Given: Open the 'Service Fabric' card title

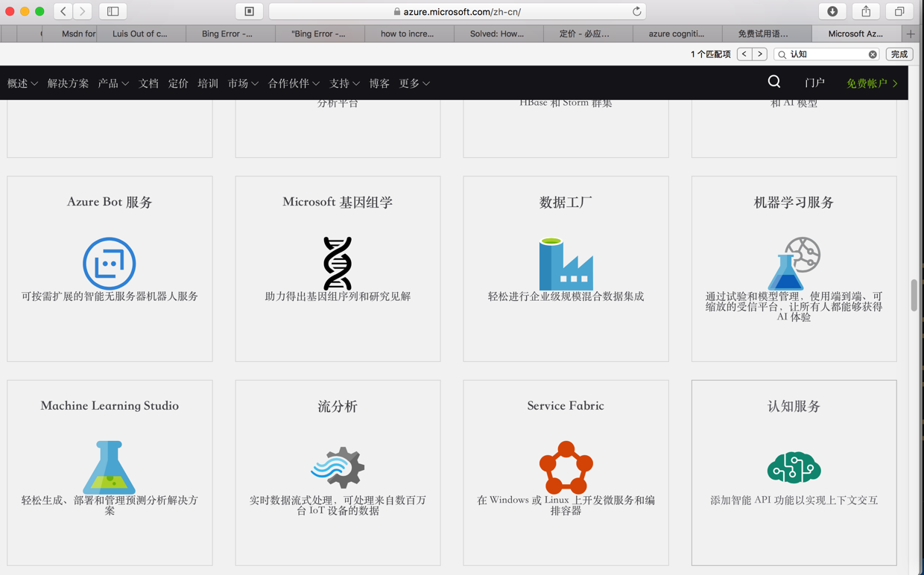Looking at the screenshot, I should 566,406.
